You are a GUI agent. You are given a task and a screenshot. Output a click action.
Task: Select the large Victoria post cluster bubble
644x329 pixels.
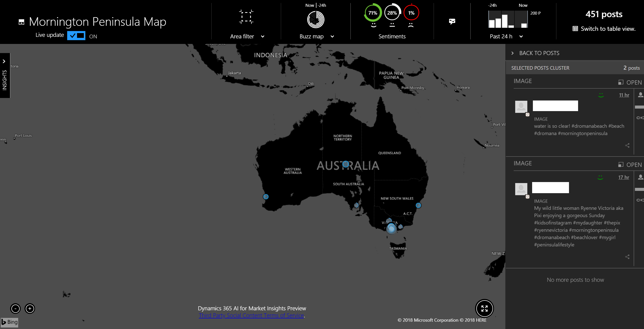click(x=391, y=229)
